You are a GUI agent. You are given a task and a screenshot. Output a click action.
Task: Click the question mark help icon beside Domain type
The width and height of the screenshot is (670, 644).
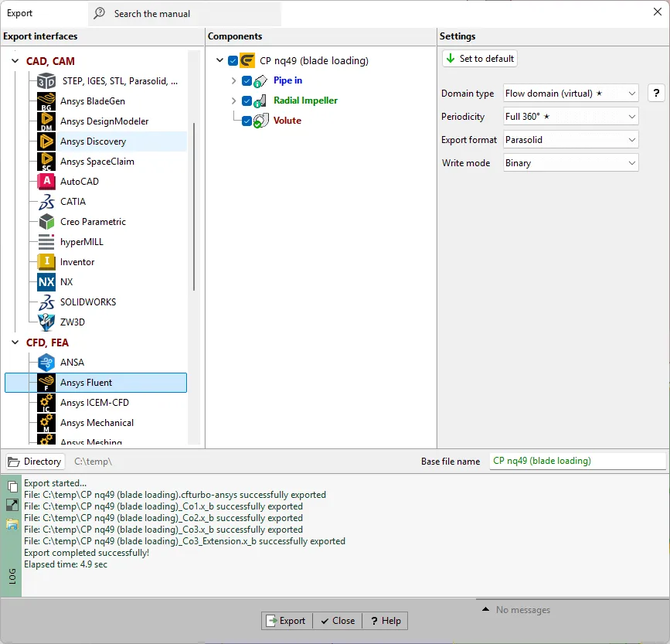coord(656,94)
